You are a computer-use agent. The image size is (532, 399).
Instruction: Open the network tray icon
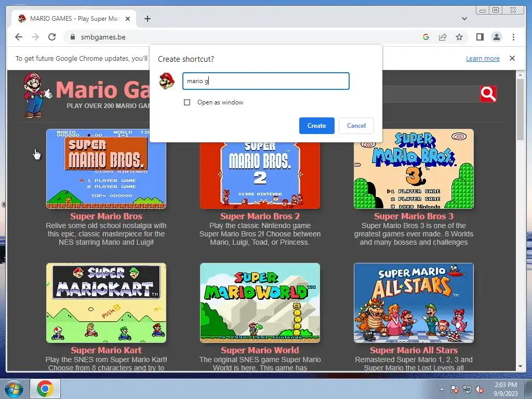pos(467,389)
